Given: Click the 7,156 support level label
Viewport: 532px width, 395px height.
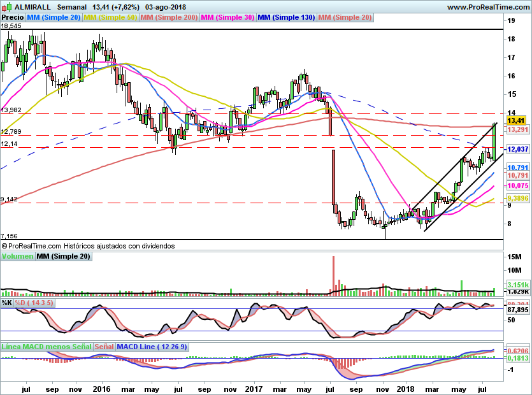Looking at the screenshot, I should (x=9, y=236).
